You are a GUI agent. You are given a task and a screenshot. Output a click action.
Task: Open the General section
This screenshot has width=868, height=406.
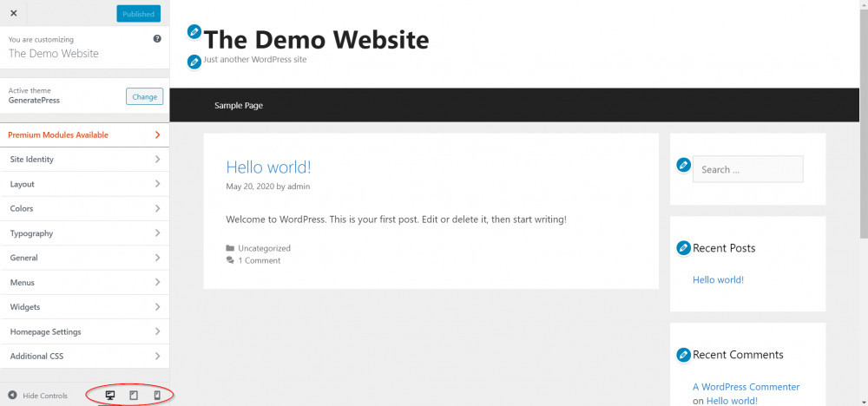84,258
